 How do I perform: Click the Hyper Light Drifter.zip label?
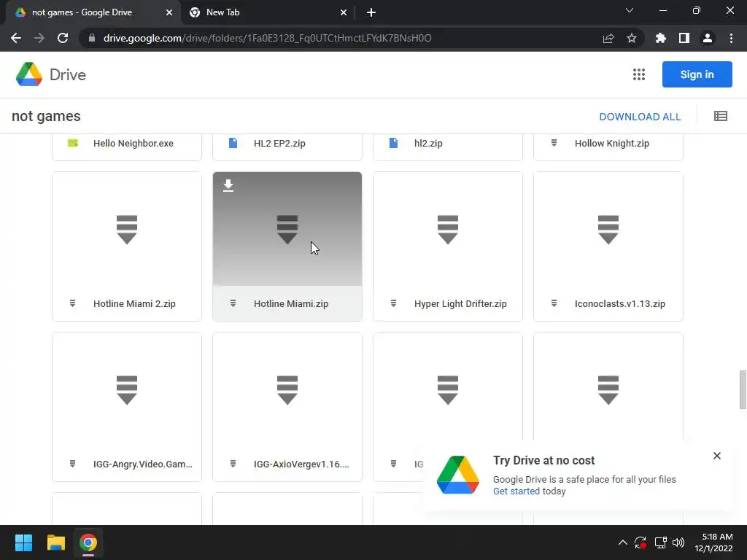coord(460,304)
